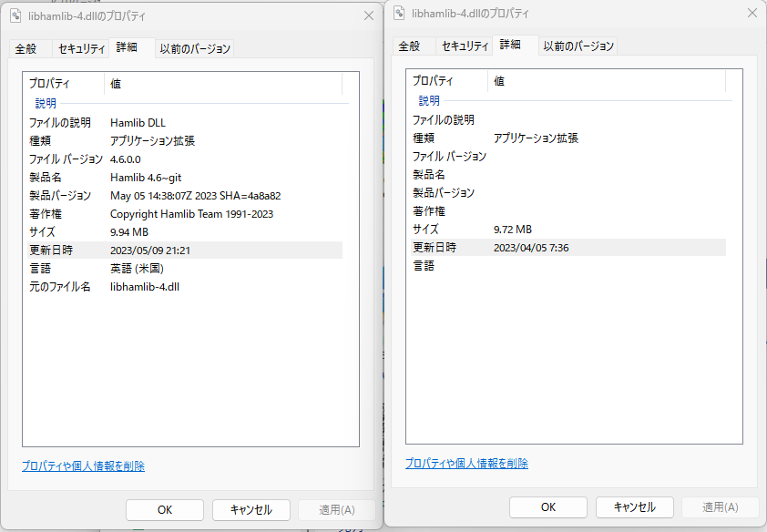This screenshot has width=767, height=532.
Task: Open セキュリティ tab in right window
Action: pos(465,46)
